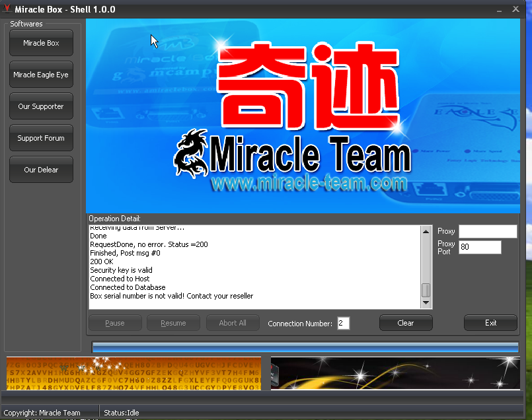Image resolution: width=532 pixels, height=420 pixels.
Task: Click the Status:Idle status bar entry
Action: coord(122,413)
